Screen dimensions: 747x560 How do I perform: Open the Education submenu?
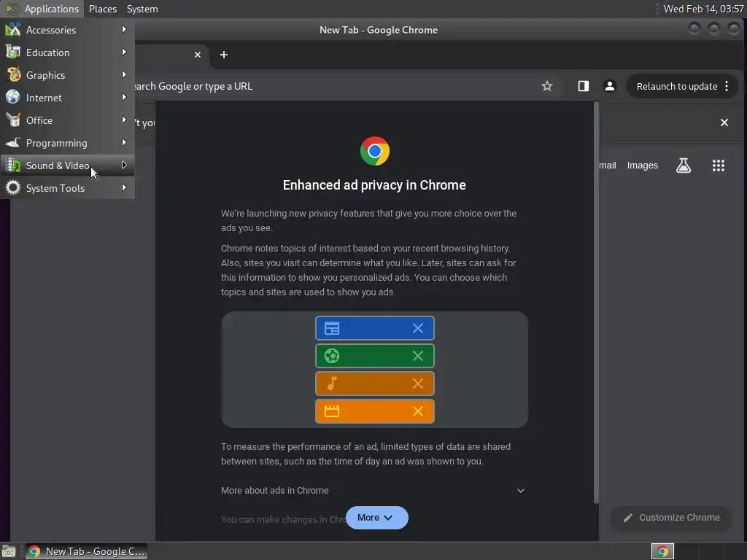pyautogui.click(x=67, y=52)
